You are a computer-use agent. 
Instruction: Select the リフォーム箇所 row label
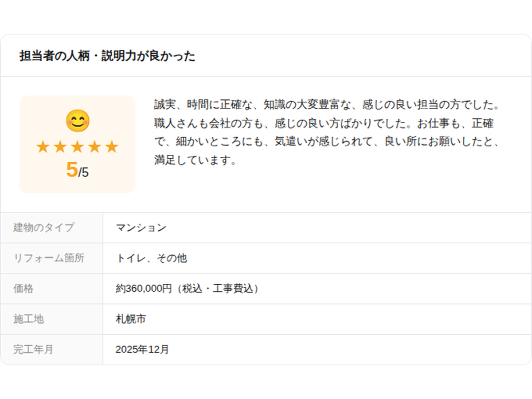49,258
